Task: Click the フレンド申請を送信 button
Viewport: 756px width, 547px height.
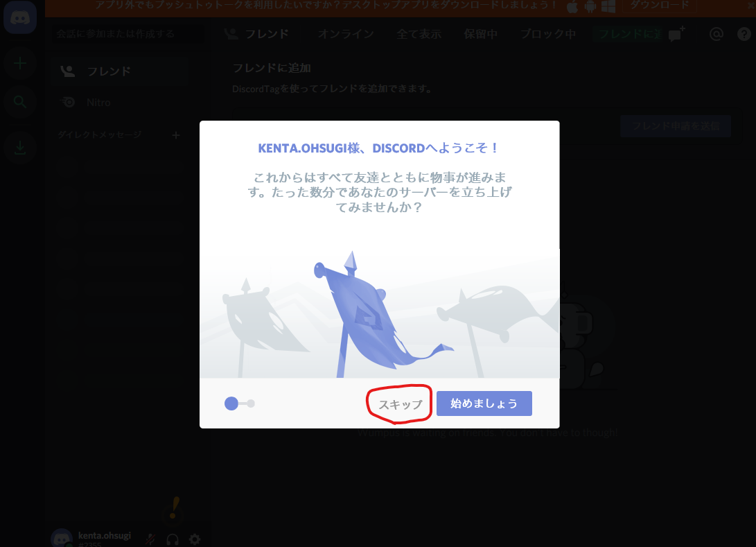Action: (x=676, y=126)
